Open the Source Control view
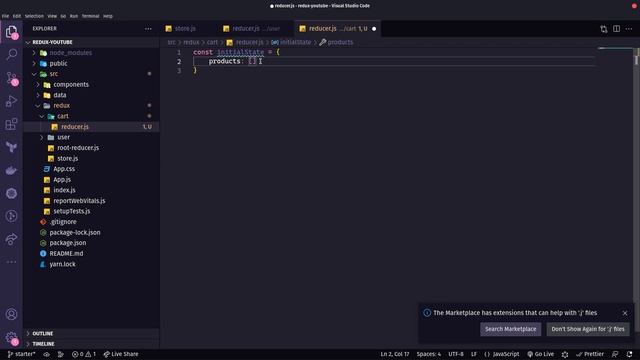The width and height of the screenshot is (640, 360). tap(11, 78)
